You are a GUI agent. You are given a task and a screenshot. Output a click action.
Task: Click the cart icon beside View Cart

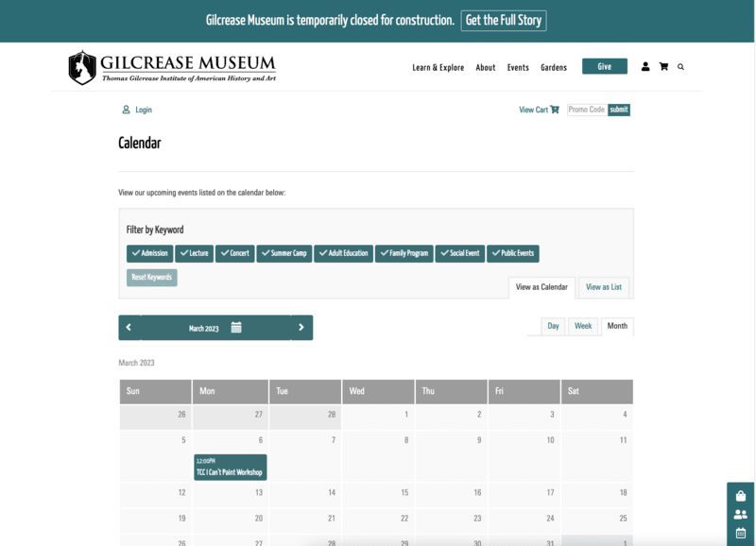pyautogui.click(x=556, y=110)
